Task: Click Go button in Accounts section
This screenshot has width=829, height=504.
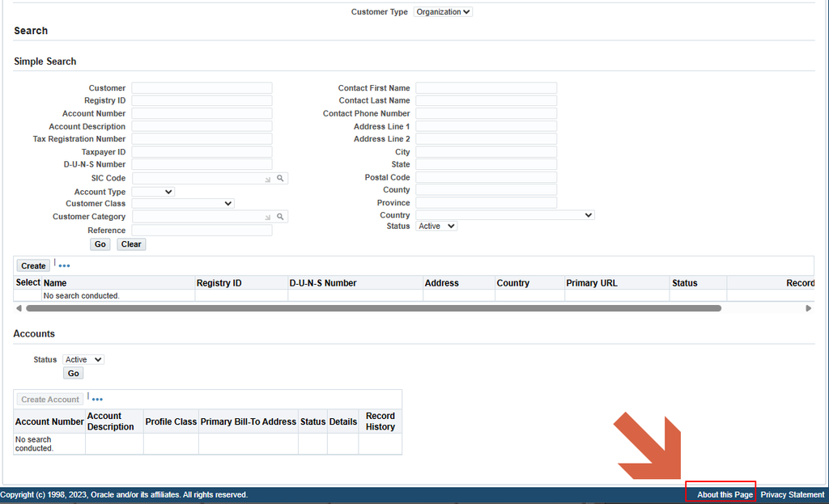Action: (74, 374)
